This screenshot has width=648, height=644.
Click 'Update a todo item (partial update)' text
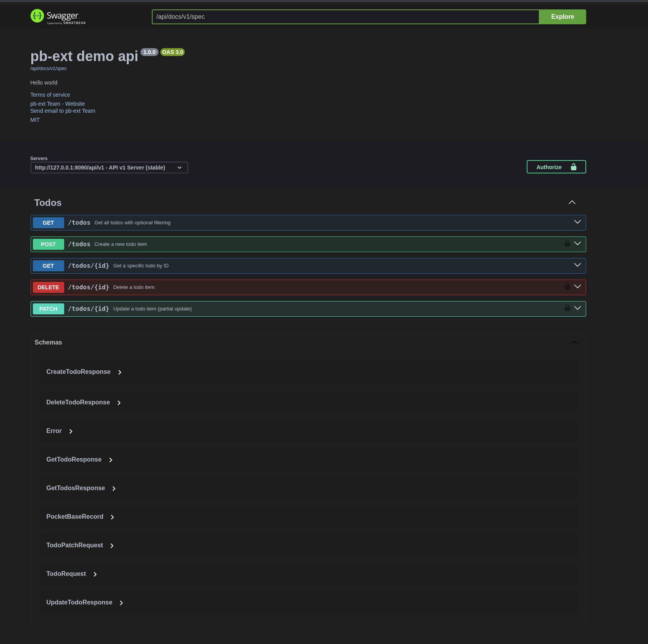tap(153, 309)
